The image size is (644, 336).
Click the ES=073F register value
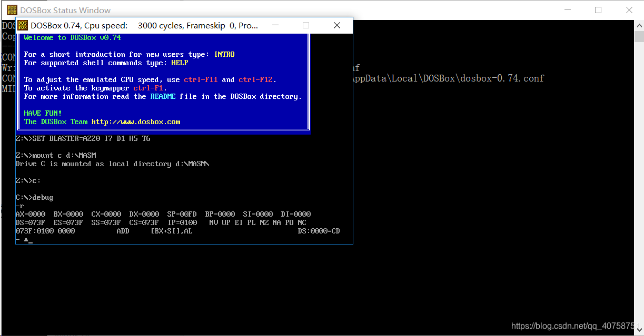point(68,222)
